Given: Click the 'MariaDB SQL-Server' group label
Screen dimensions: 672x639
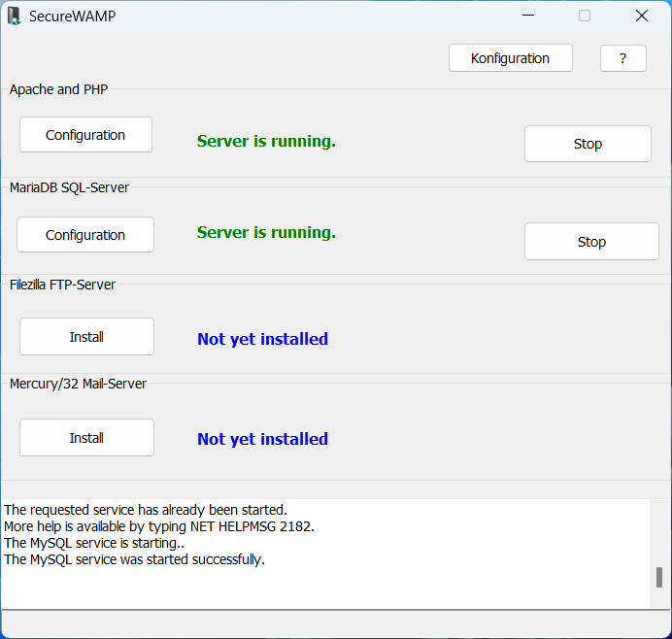Looking at the screenshot, I should click(x=69, y=187).
